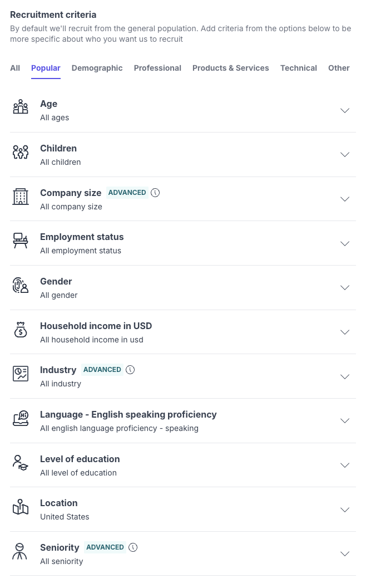Viewport: 366px width, 588px height.
Task: Click the Company size building icon
Action: [x=21, y=196]
